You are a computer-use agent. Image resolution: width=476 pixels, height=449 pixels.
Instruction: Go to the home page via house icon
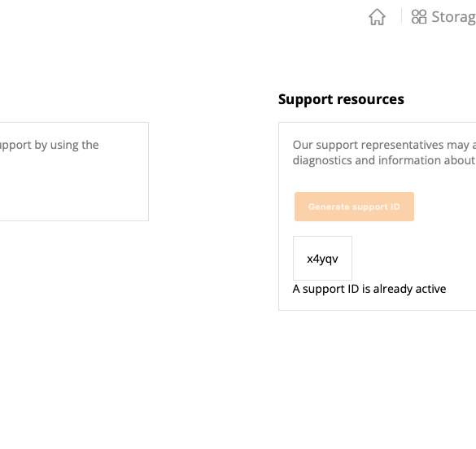coord(377,17)
